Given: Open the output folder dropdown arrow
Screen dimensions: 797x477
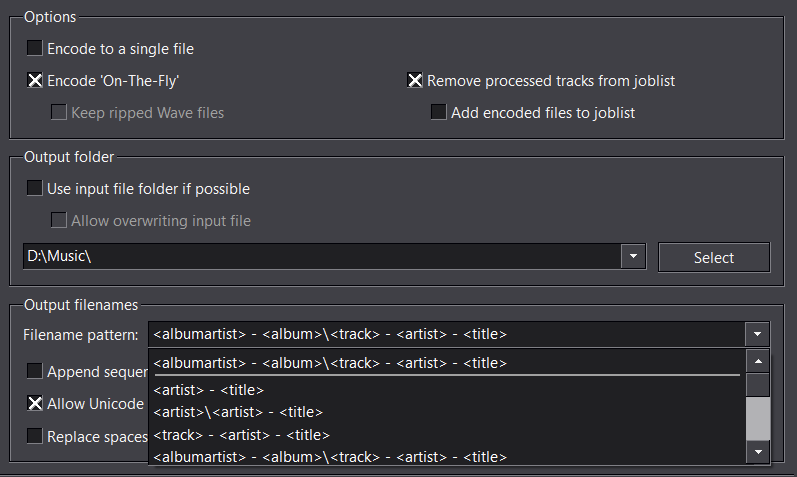Looking at the screenshot, I should point(633,257).
